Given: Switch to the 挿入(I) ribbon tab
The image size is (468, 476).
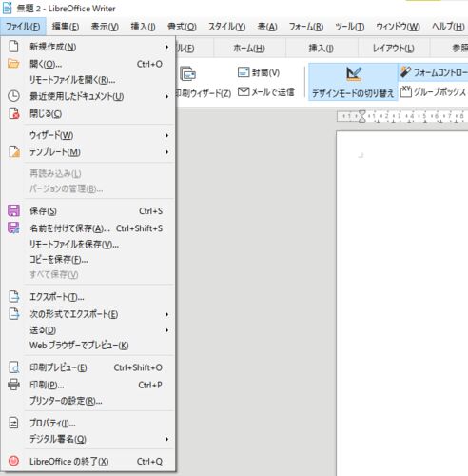Looking at the screenshot, I should pyautogui.click(x=322, y=48).
